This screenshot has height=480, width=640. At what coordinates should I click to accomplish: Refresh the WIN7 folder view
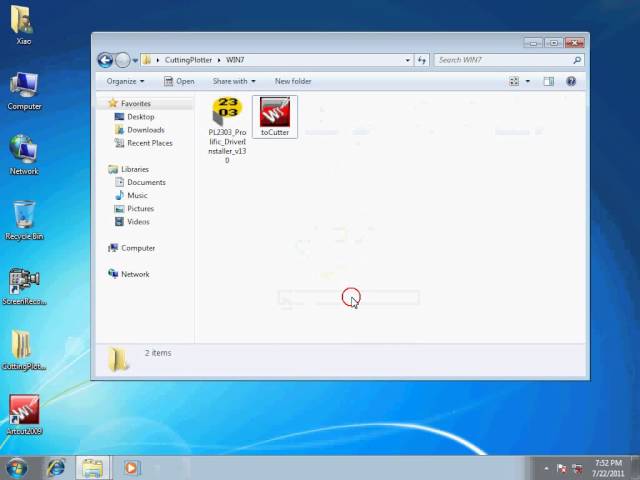(x=422, y=60)
